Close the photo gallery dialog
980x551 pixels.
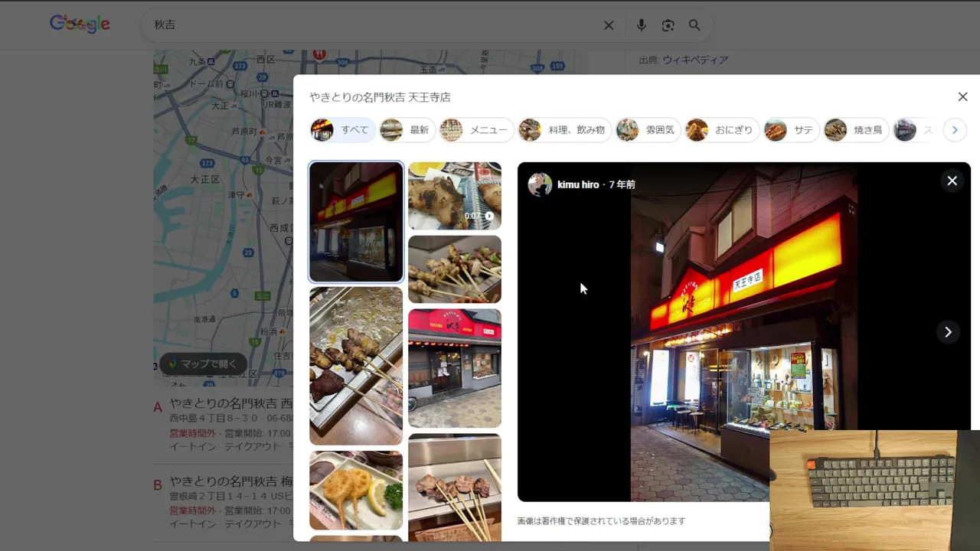(x=962, y=97)
